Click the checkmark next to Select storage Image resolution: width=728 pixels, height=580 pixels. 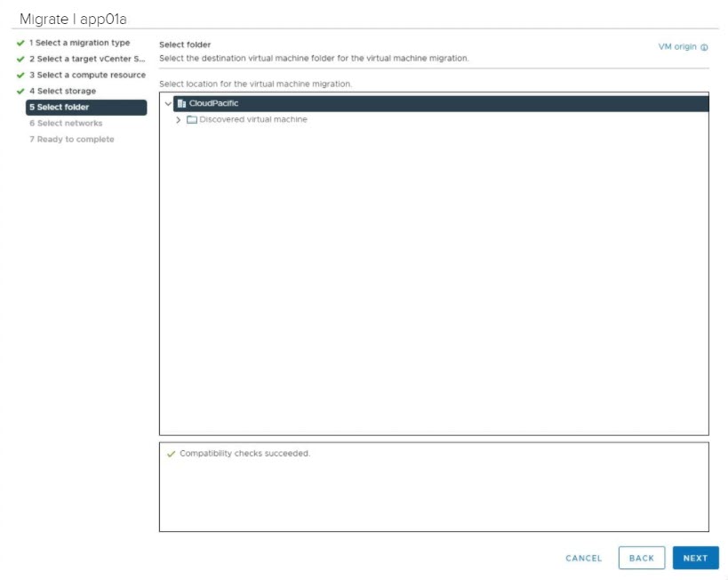(x=20, y=92)
